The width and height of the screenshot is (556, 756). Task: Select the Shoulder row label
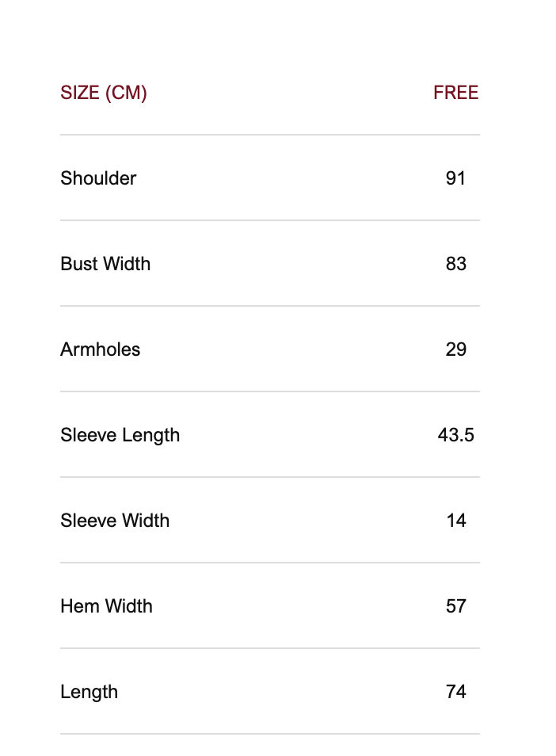[98, 178]
